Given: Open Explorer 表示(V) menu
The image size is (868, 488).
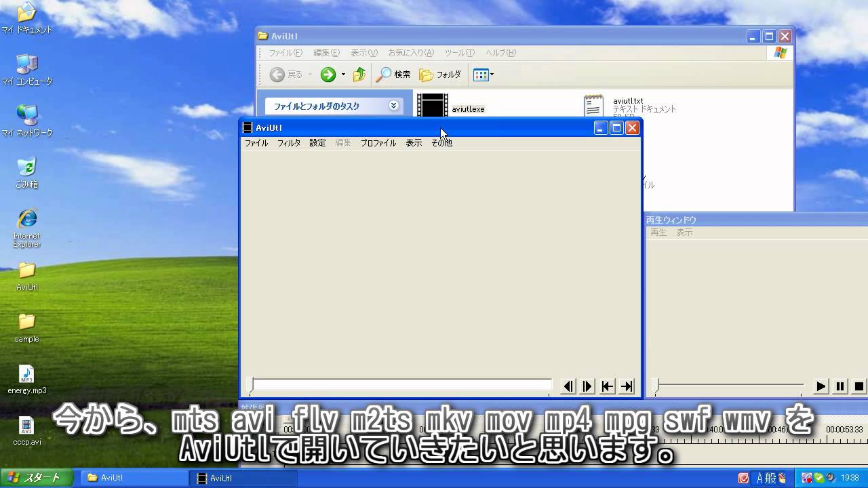Looking at the screenshot, I should point(363,53).
